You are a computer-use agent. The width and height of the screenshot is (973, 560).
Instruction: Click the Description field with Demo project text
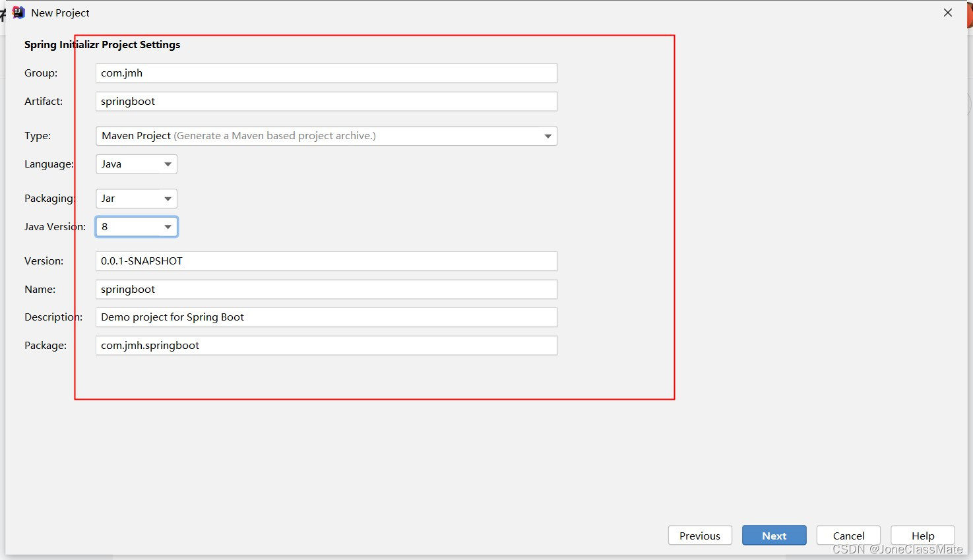tap(327, 317)
